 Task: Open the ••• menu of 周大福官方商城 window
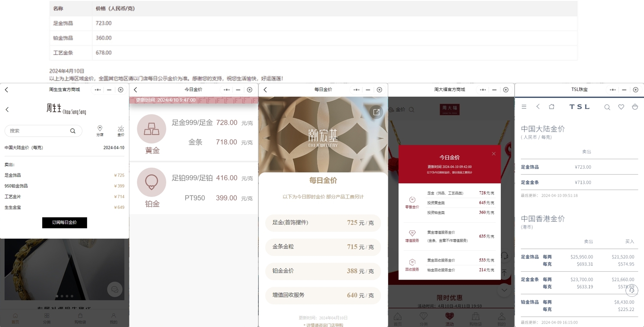click(x=483, y=90)
